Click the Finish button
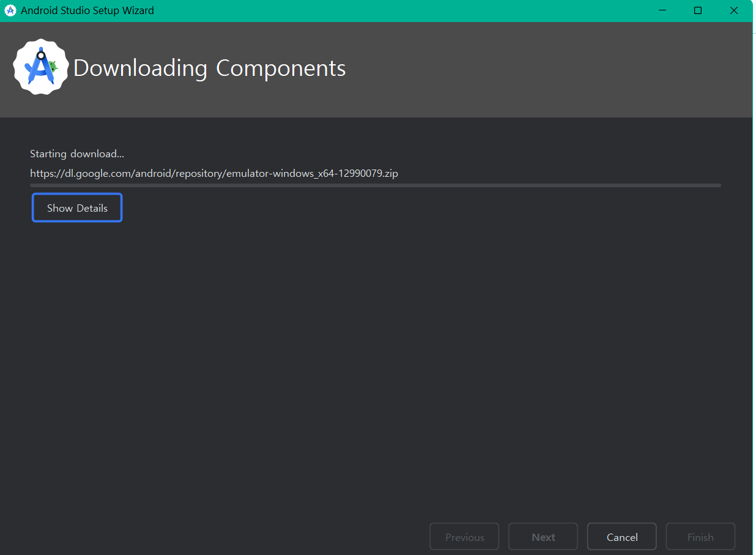Image resolution: width=756 pixels, height=555 pixels. 700,537
